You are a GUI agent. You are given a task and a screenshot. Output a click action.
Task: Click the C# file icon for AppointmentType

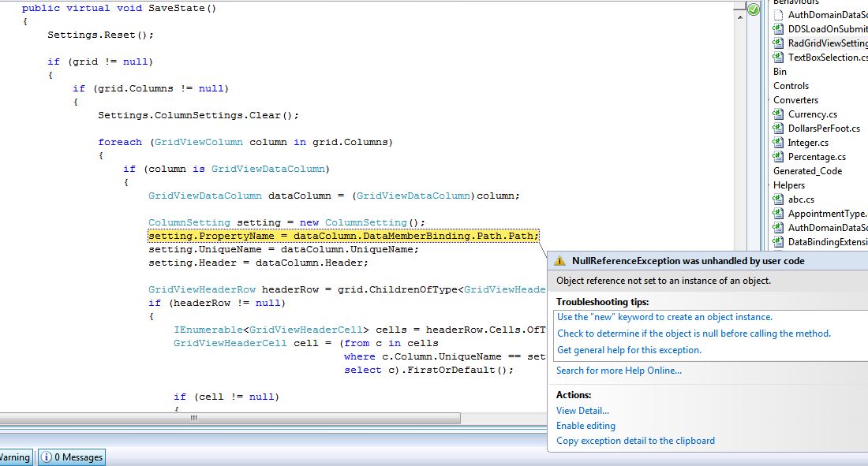[x=778, y=214]
